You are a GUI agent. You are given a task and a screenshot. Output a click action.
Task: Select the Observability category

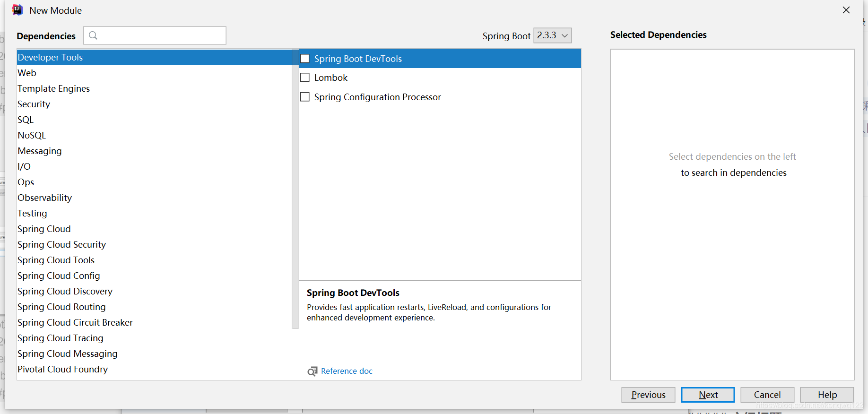click(154, 198)
